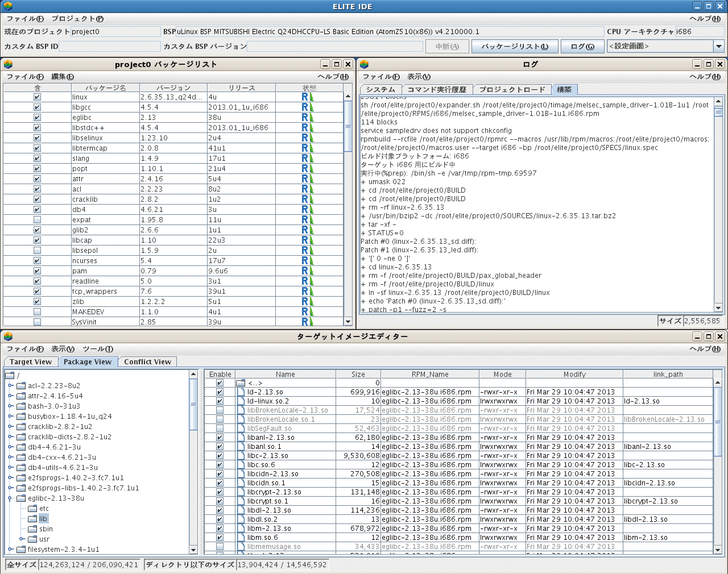This screenshot has height=574, width=728.
Task: Click the folder icon of the lib directory
Action: coord(32,519)
